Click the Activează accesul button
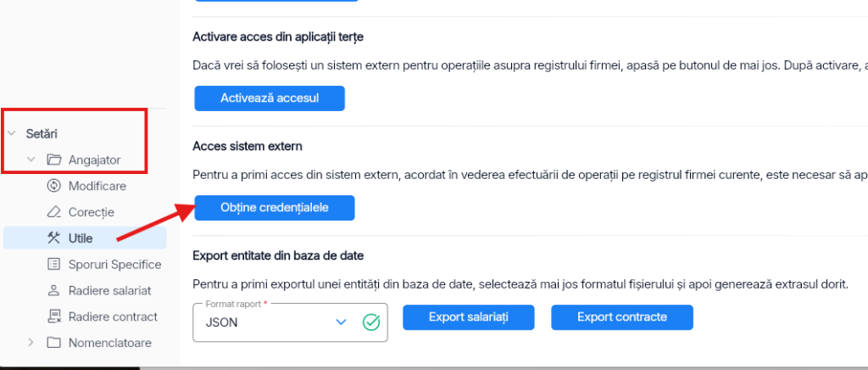This screenshot has height=370, width=868. pyautogui.click(x=270, y=98)
